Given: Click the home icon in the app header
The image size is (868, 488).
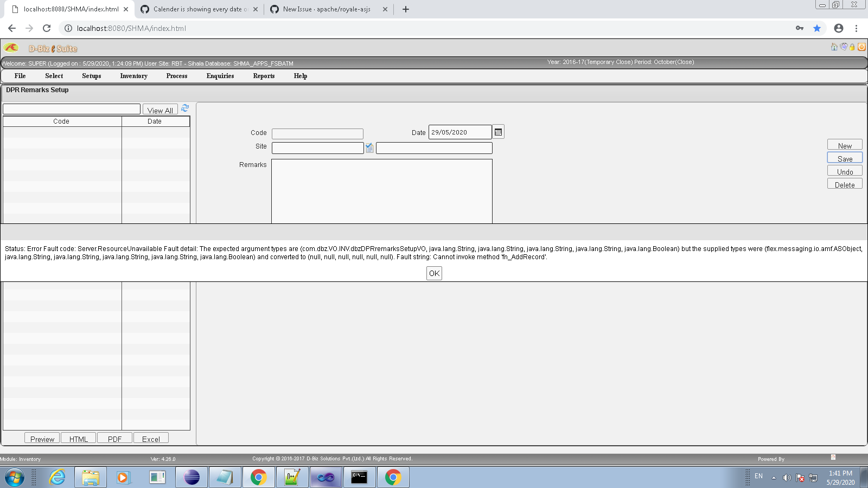Looking at the screenshot, I should point(834,47).
